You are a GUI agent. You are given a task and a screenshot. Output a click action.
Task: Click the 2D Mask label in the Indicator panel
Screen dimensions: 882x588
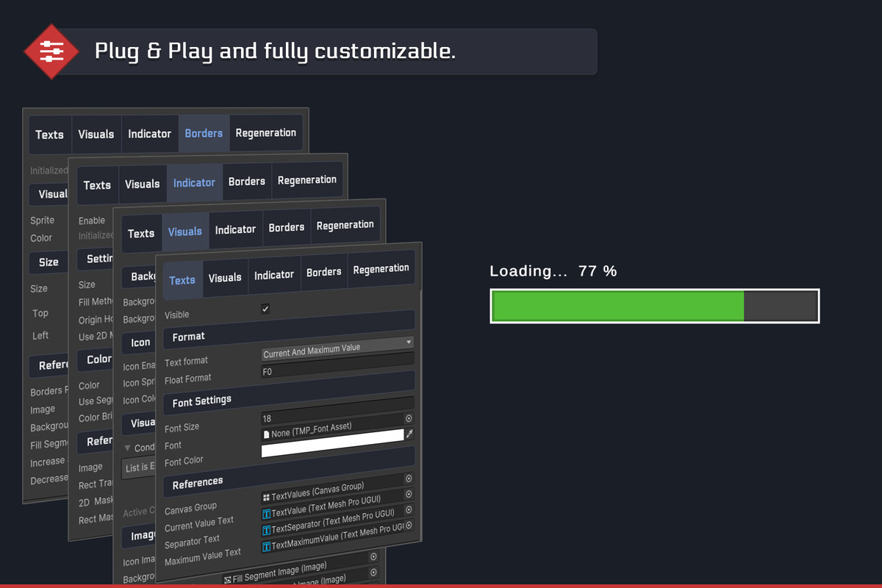tap(96, 502)
